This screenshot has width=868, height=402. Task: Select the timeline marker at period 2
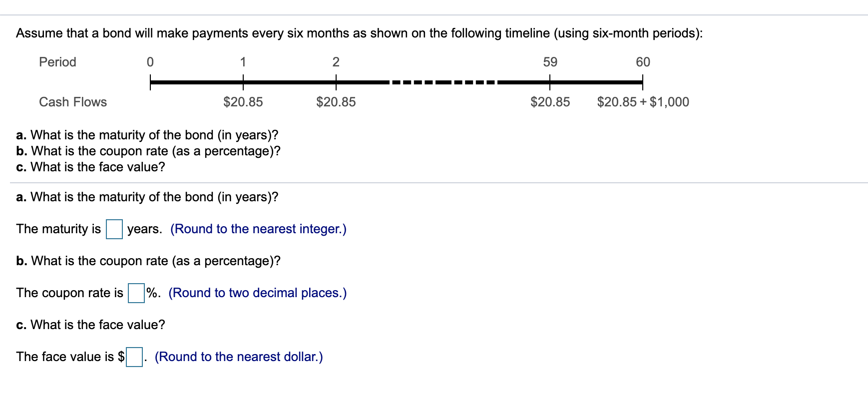(x=336, y=81)
